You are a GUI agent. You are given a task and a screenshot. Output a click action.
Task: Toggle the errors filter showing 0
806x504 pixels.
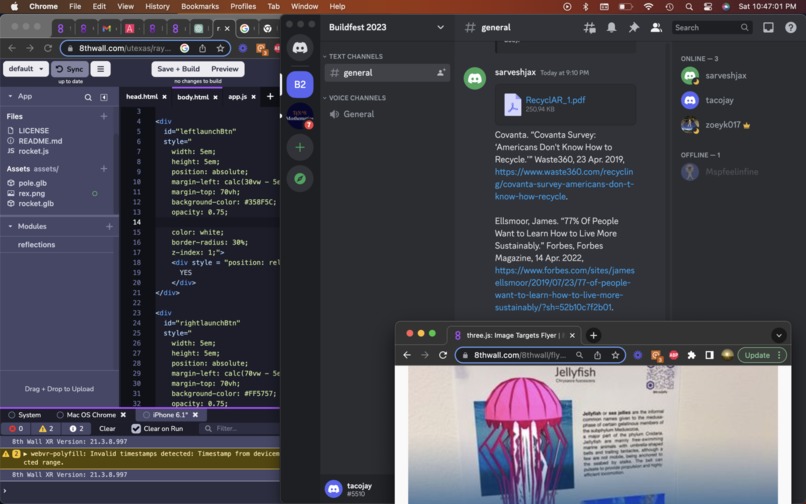(16, 428)
